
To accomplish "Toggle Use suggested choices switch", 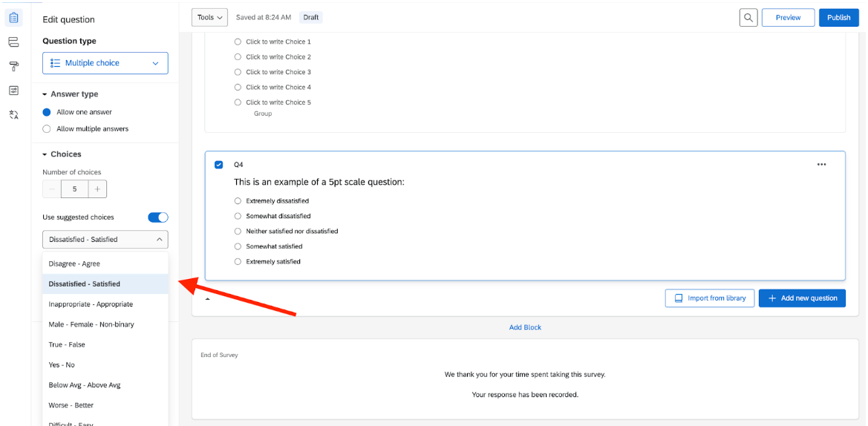I will click(157, 217).
